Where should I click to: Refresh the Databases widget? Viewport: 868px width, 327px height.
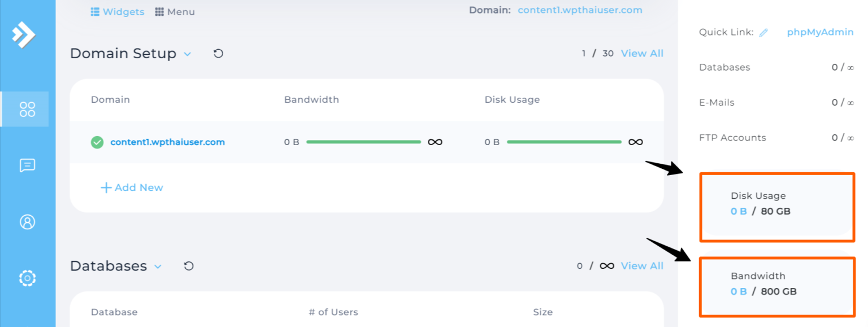coord(189,266)
